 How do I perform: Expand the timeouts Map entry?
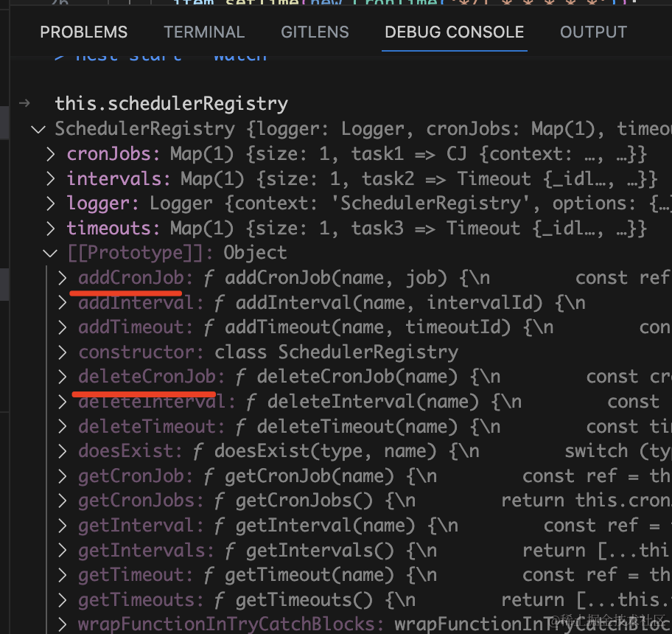(x=50, y=229)
